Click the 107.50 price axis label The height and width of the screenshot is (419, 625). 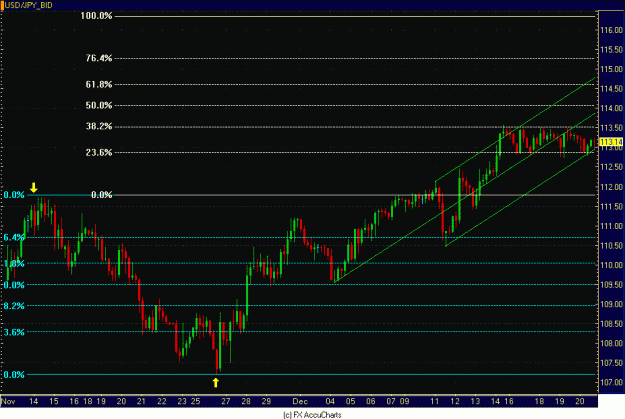[611, 363]
